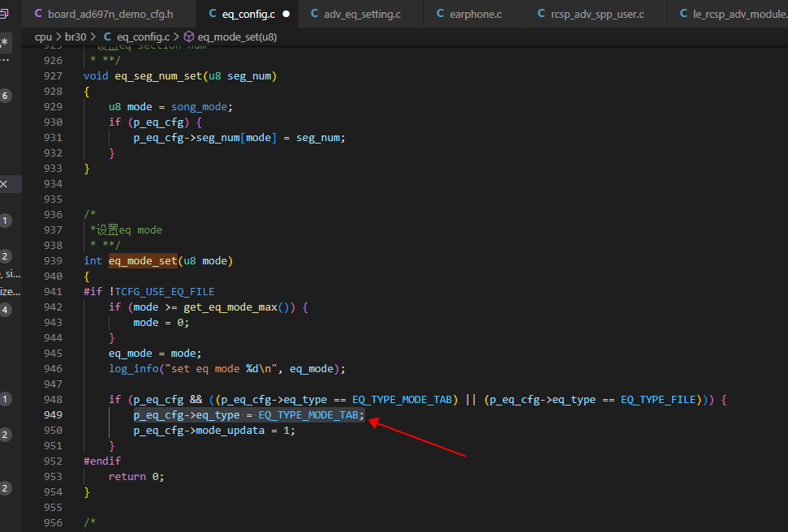This screenshot has height=532, width=788.
Task: Open the br30 breadcrumb folder
Action: 75,36
